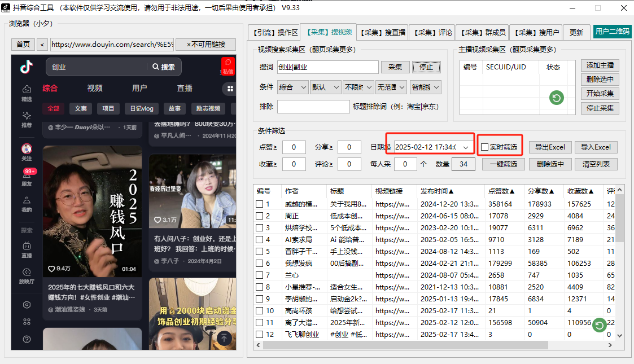Switch to the 【采集】评论 tab
This screenshot has width=634, height=364.
(x=432, y=33)
